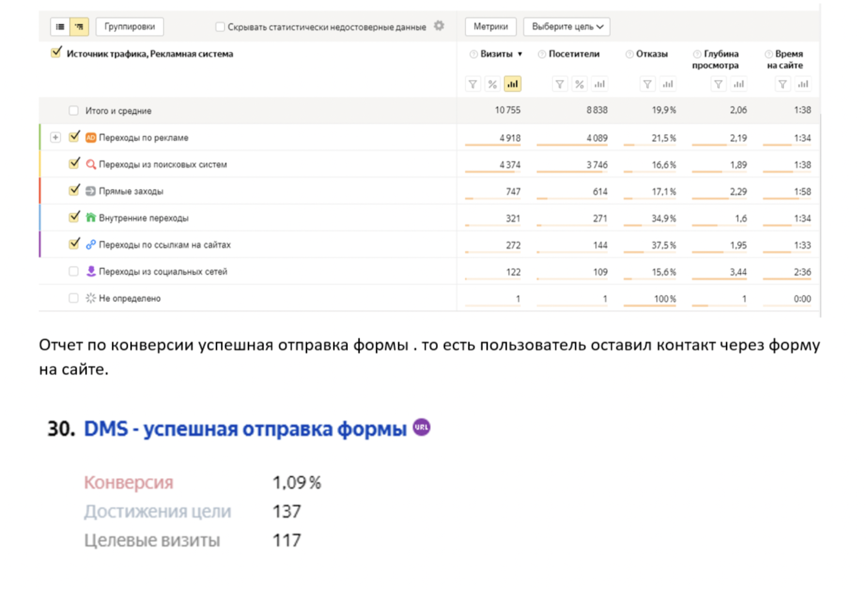
Task: Click the filter icon under Визиты
Action: pyautogui.click(x=472, y=84)
